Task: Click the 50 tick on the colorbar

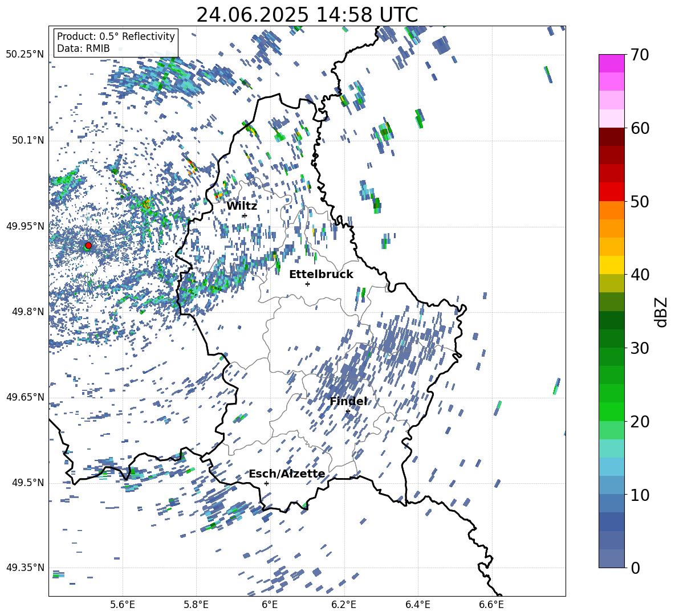Action: [639, 201]
